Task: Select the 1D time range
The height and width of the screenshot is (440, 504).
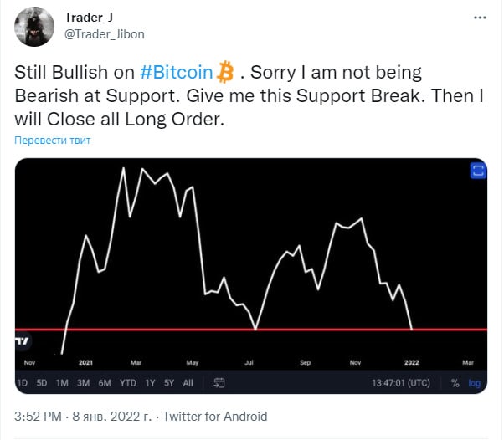Action: click(x=23, y=383)
